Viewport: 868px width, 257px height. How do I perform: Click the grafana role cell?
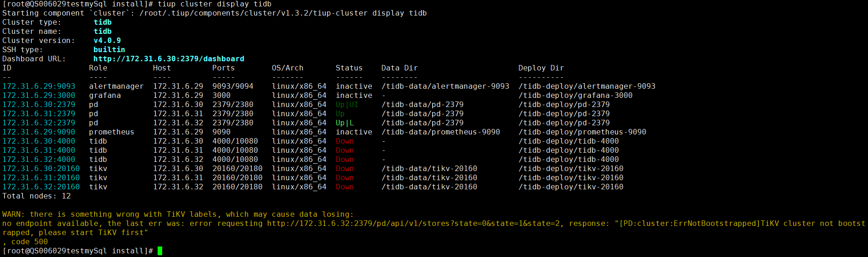105,96
